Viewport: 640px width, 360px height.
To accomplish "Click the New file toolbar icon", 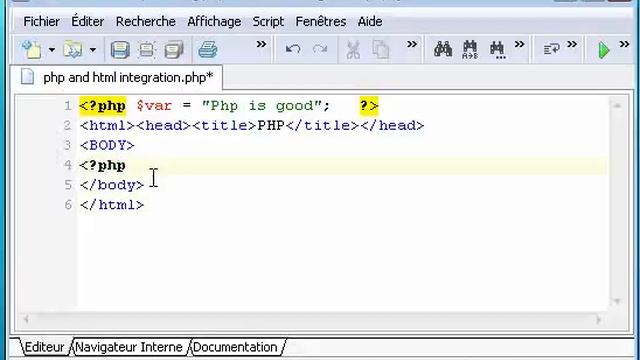I will coord(31,50).
